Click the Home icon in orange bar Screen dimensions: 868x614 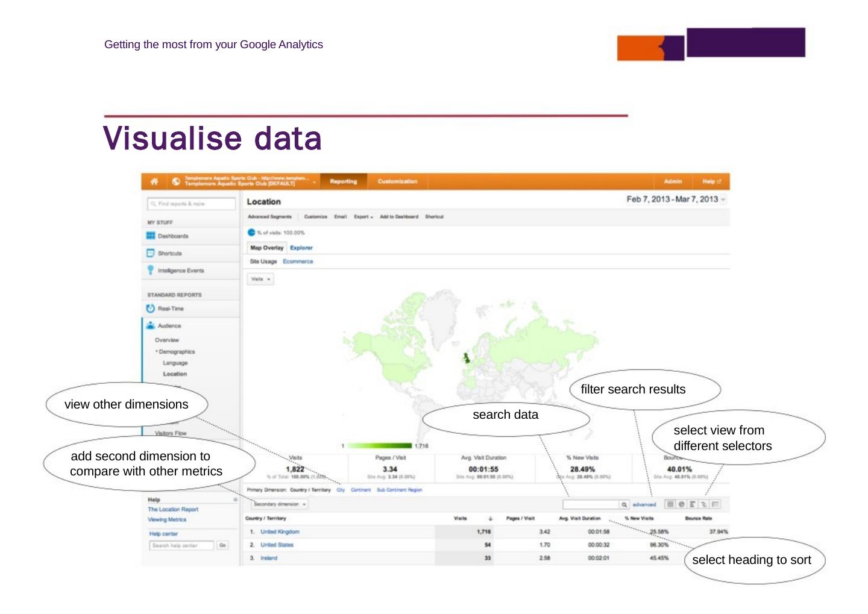(154, 181)
